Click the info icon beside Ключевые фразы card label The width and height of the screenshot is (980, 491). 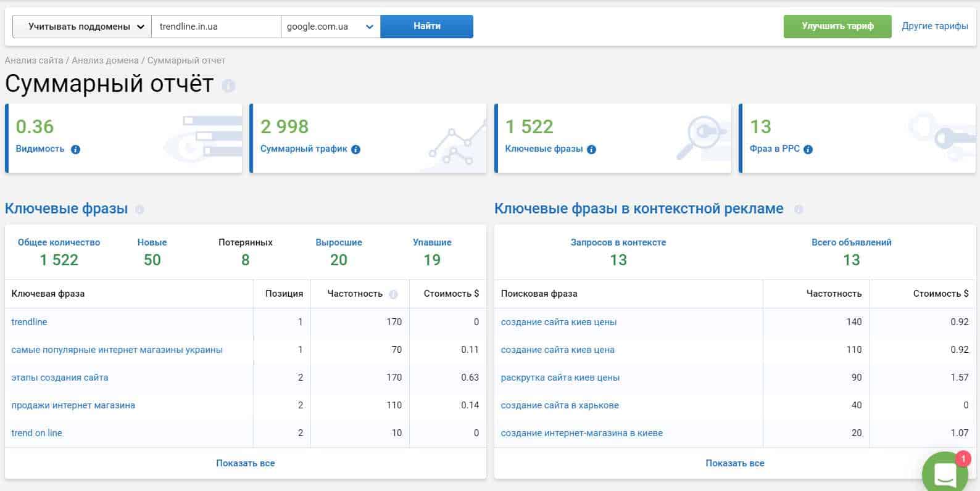point(591,149)
